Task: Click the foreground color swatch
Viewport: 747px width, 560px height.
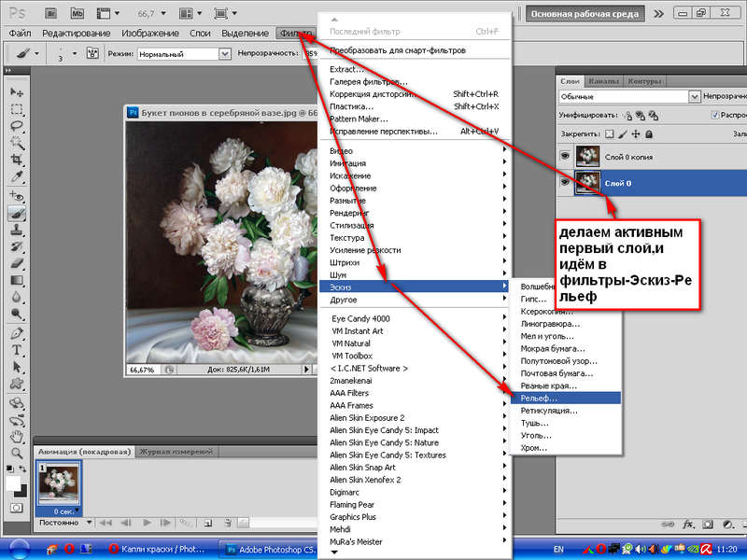Action: [x=13, y=483]
